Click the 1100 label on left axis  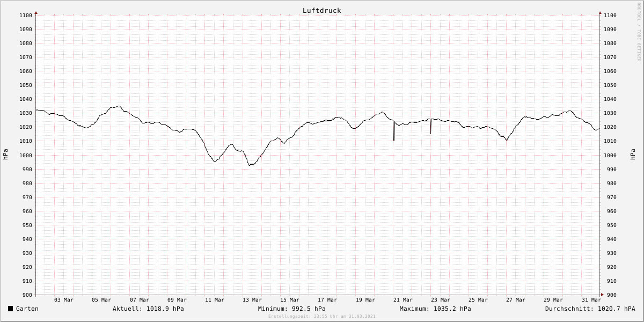[26, 15]
